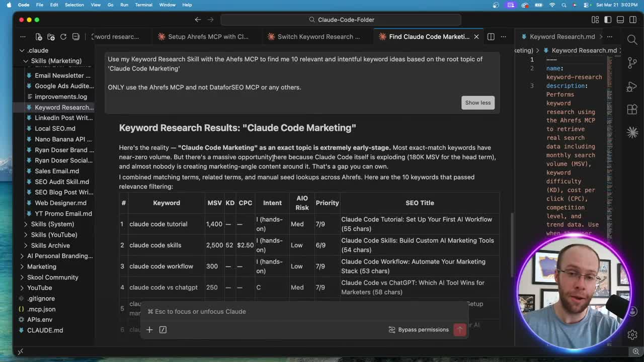Open Manage gear icon in activity bar
644x362 pixels.
(x=632, y=334)
